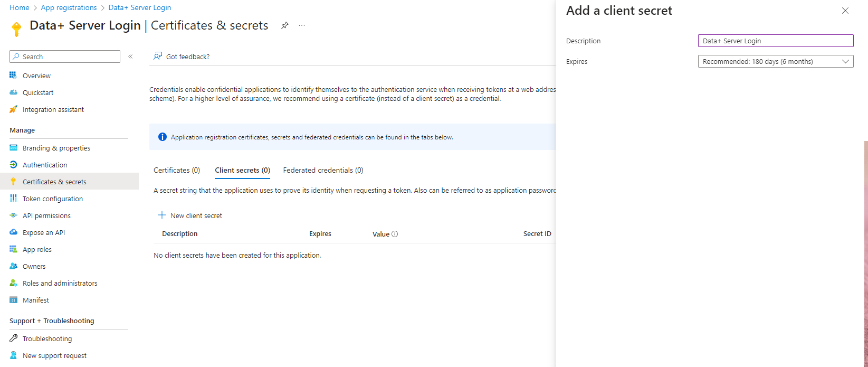
Task: Open the Expires dropdown
Action: (776, 61)
